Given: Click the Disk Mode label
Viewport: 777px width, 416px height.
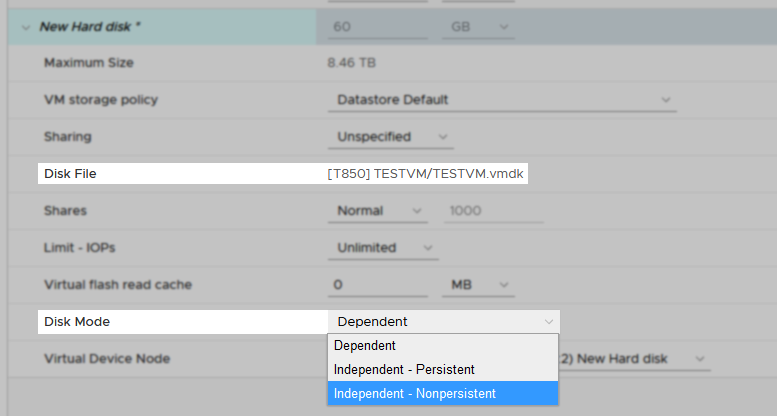Looking at the screenshot, I should pyautogui.click(x=77, y=322).
